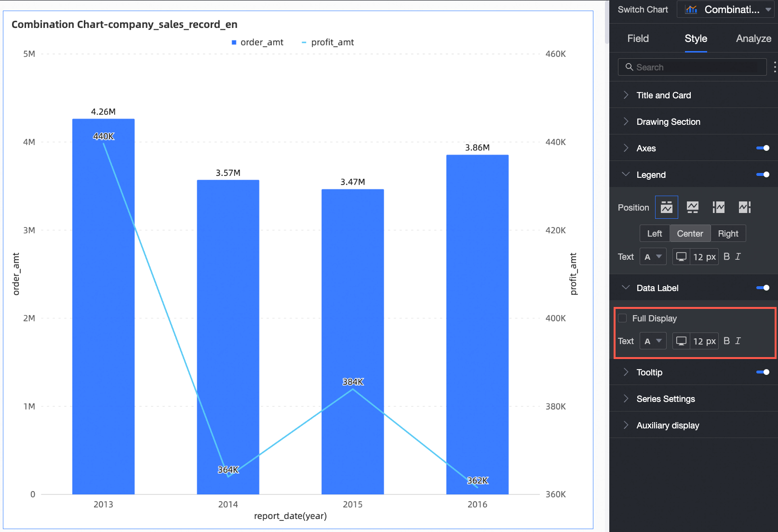Expand the Title and Card section
The height and width of the screenshot is (532, 778).
[x=694, y=95]
